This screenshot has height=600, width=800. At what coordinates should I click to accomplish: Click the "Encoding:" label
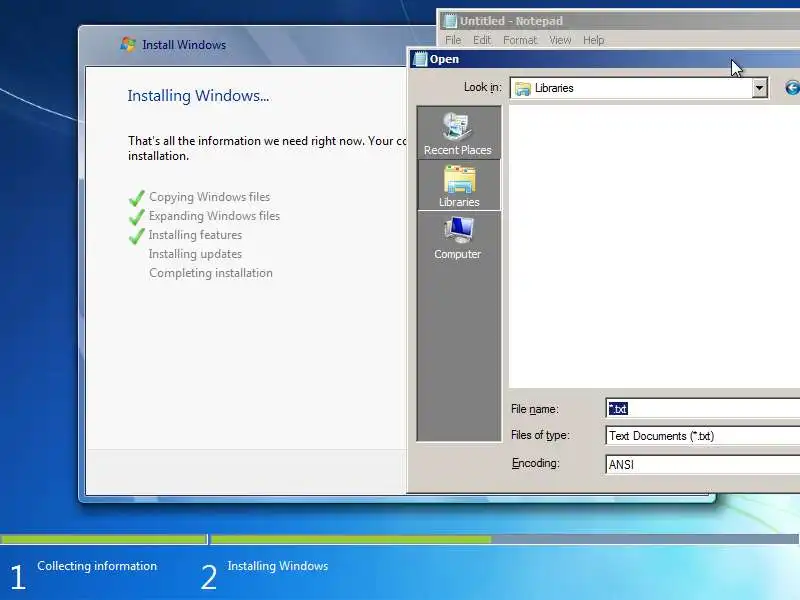[x=536, y=463]
